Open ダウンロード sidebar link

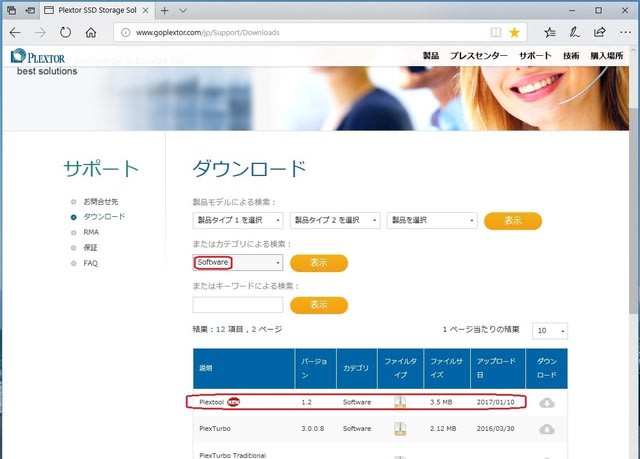(x=104, y=217)
